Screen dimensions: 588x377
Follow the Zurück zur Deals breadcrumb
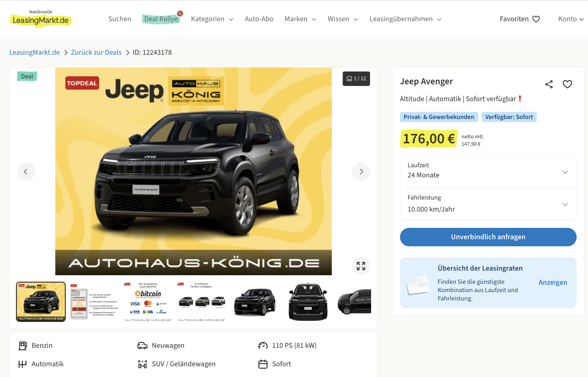click(96, 53)
